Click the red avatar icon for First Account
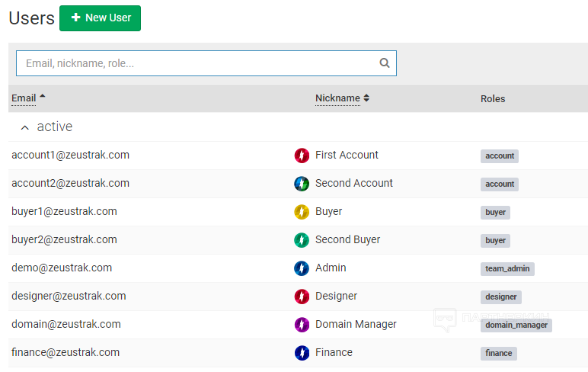This screenshot has height=372, width=588. pyautogui.click(x=302, y=156)
